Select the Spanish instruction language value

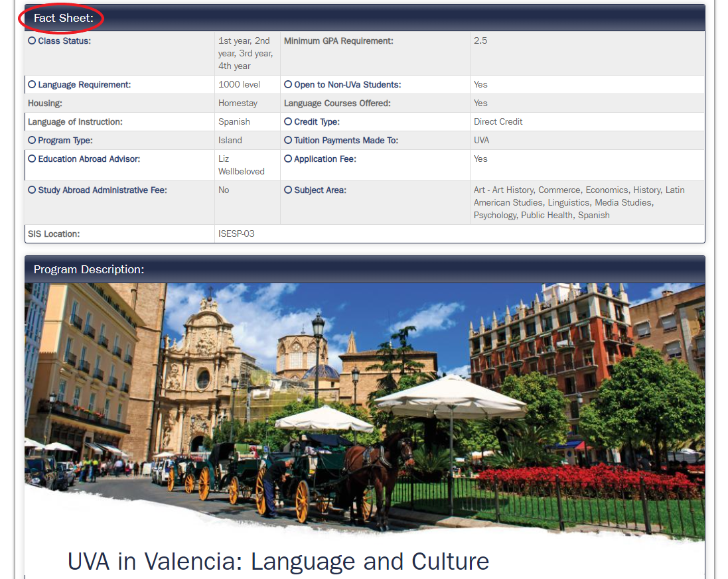click(234, 121)
